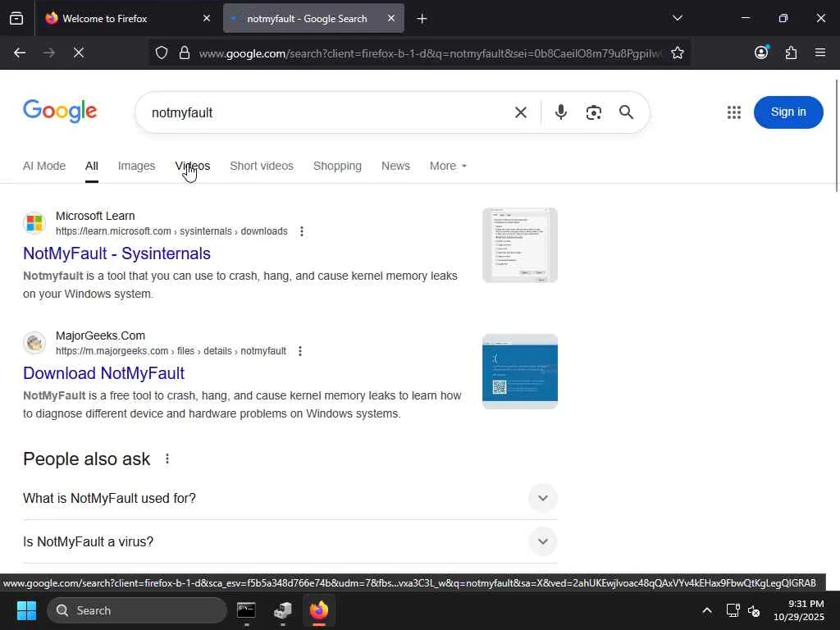The height and width of the screenshot is (630, 840).
Task: Open NotMyFault - Sysinternals result link
Action: [116, 253]
